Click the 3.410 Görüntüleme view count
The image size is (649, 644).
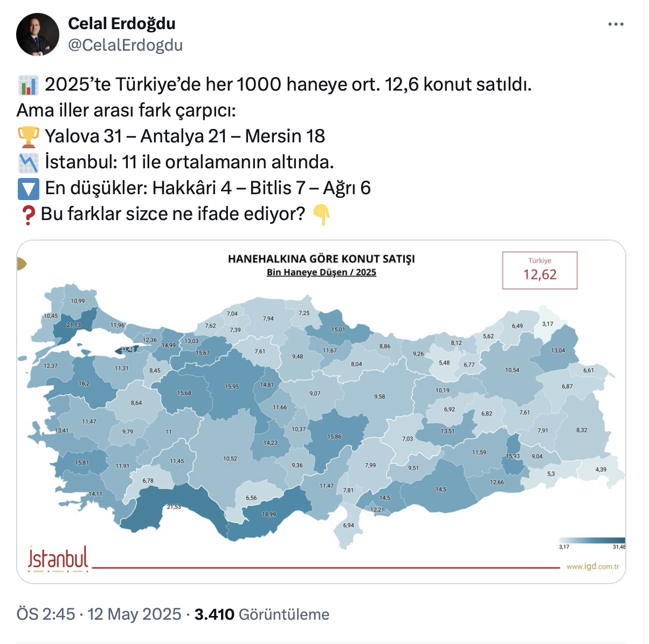pyautogui.click(x=262, y=614)
